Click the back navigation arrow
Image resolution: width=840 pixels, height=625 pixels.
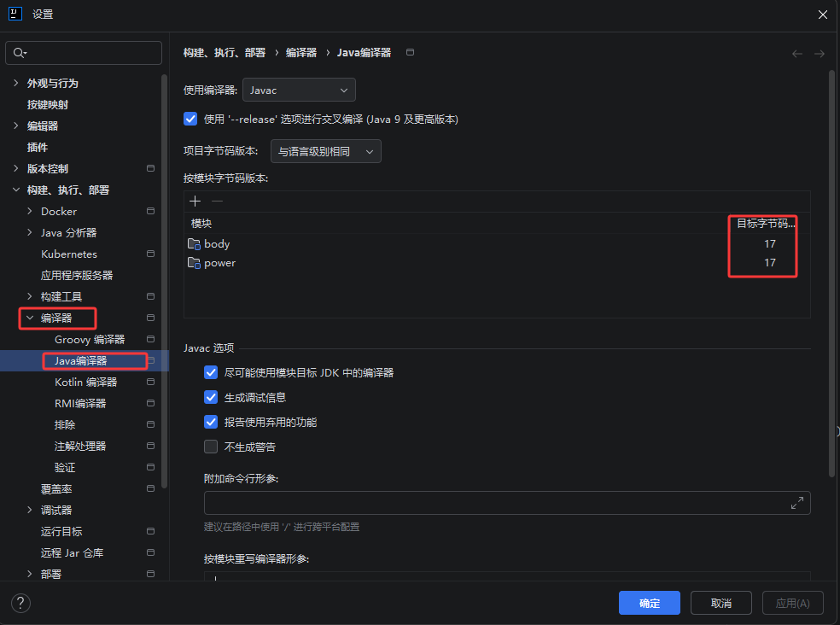797,54
